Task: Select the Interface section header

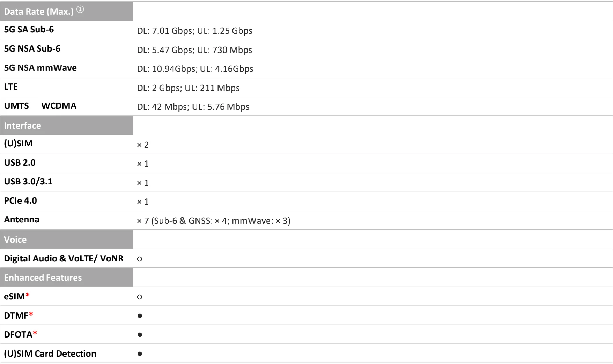Action: pos(22,126)
